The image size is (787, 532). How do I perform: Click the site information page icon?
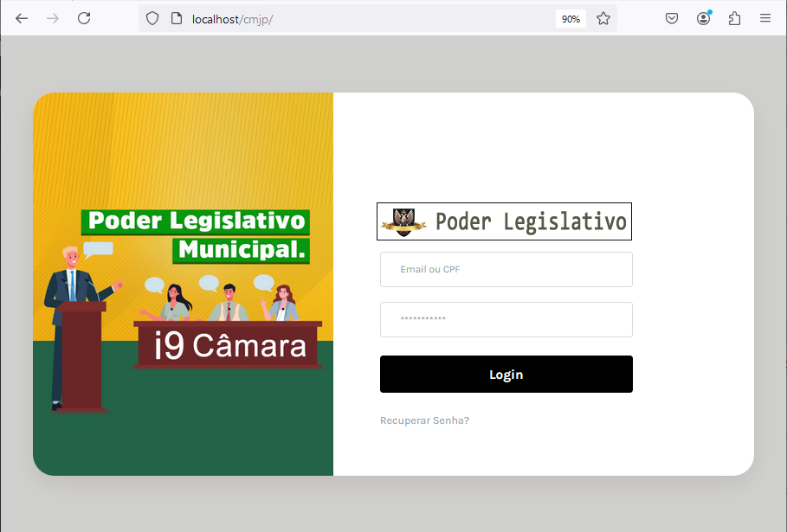(x=177, y=19)
